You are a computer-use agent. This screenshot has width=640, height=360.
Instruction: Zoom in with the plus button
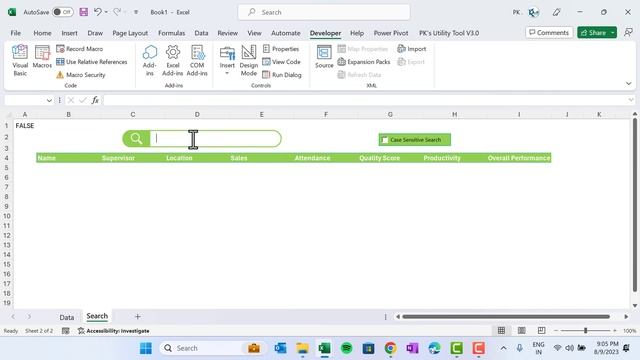(x=615, y=331)
